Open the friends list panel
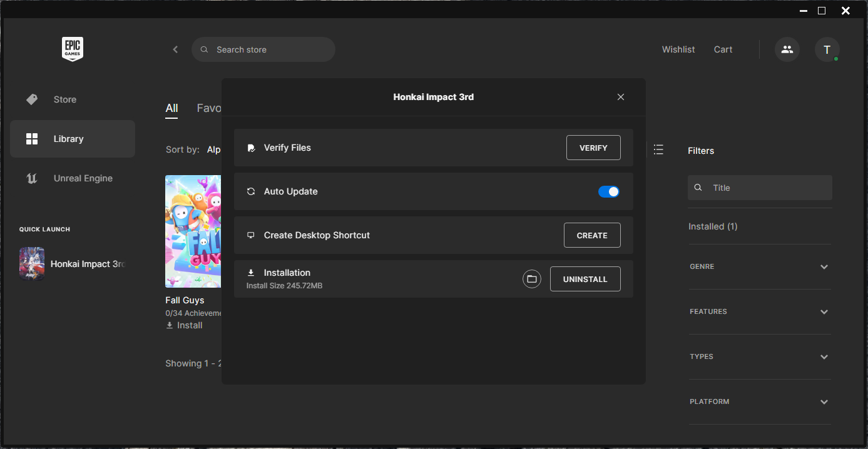 click(787, 49)
